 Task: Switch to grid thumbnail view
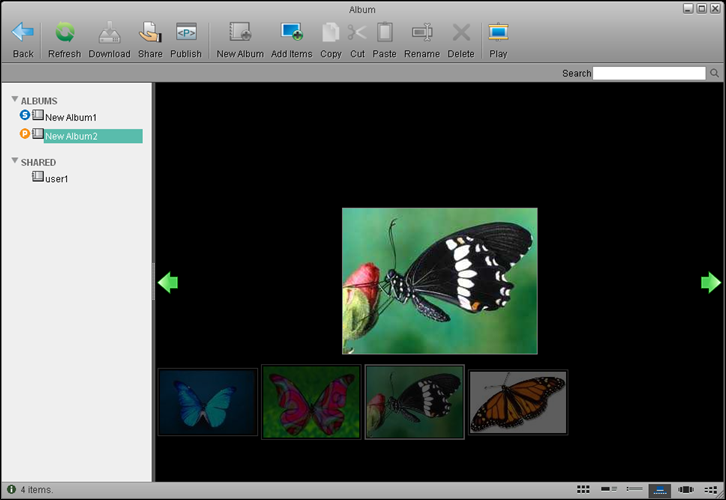tap(583, 489)
